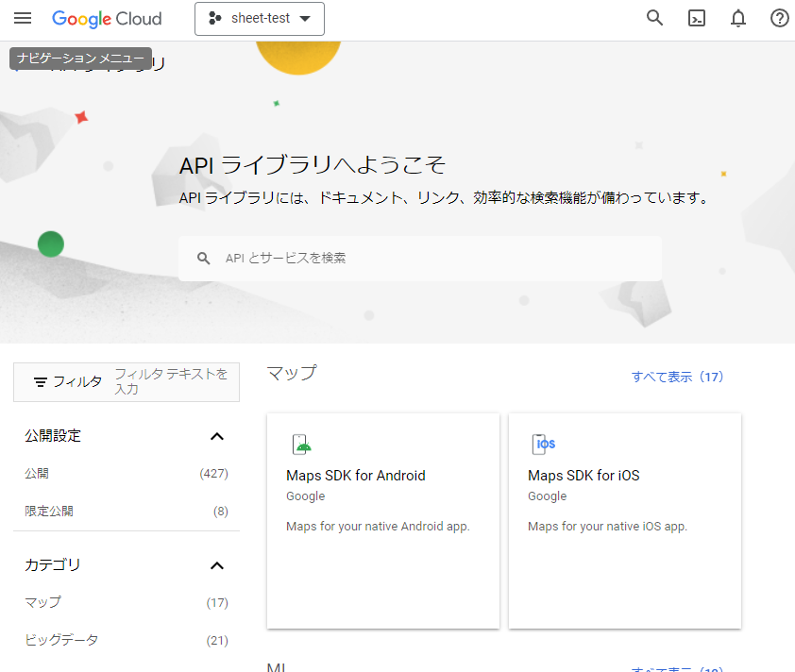Open the Maps SDK for Android page
Image resolution: width=795 pixels, height=672 pixels.
(x=356, y=476)
